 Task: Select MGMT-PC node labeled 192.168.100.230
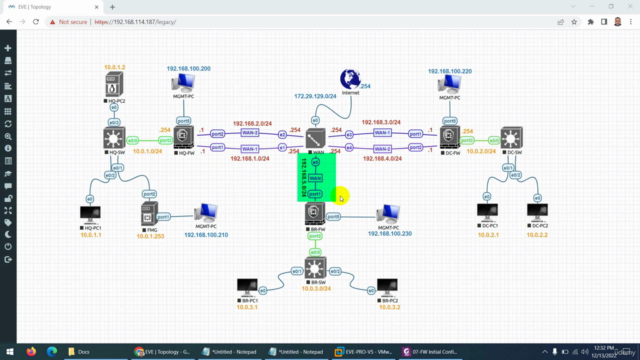pyautogui.click(x=388, y=214)
